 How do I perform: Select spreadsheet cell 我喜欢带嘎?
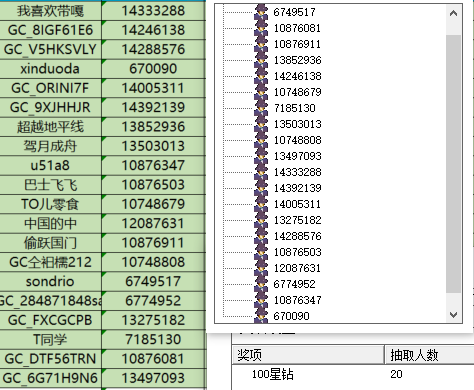(x=50, y=11)
